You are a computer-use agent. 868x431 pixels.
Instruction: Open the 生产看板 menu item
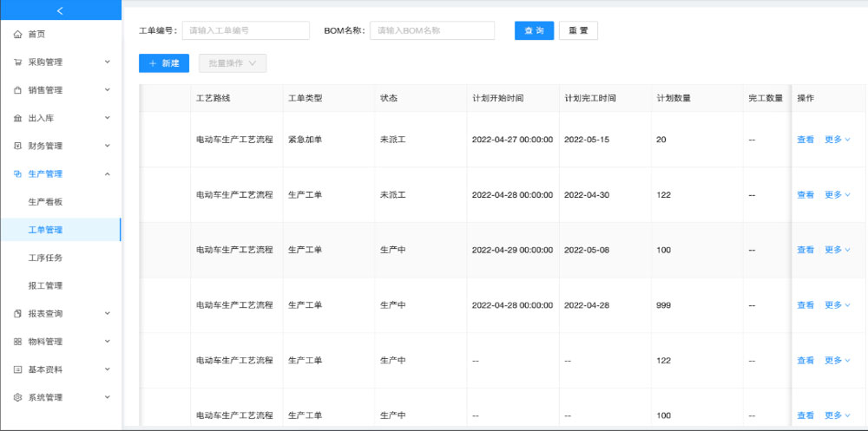point(45,202)
